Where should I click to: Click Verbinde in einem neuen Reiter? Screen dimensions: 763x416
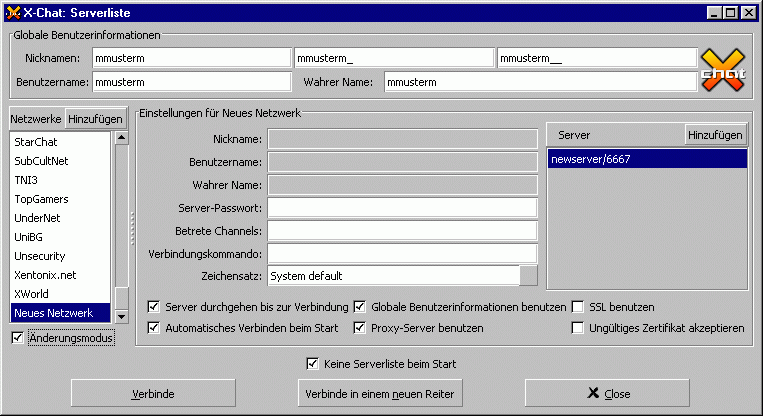(x=380, y=393)
